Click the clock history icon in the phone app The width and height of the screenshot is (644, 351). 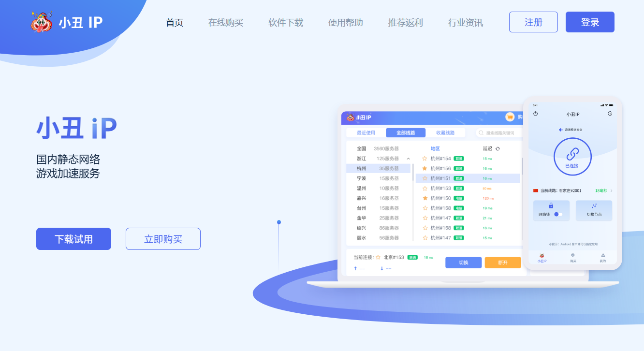coord(610,114)
